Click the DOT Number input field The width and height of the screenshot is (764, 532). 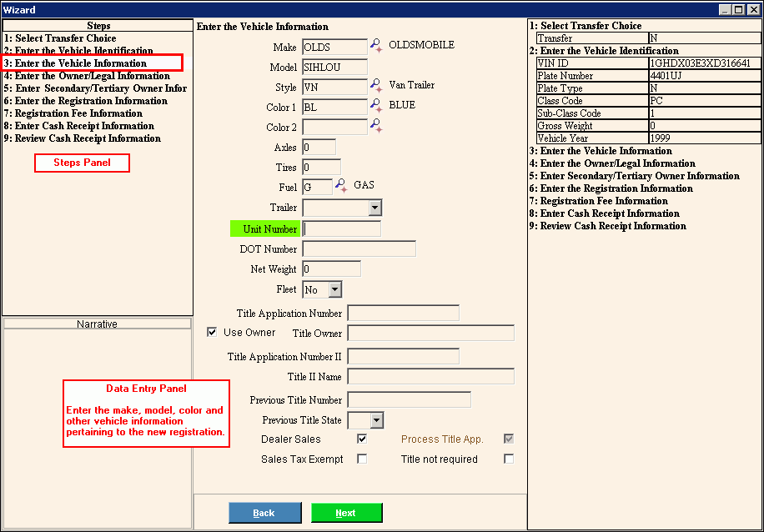(359, 249)
